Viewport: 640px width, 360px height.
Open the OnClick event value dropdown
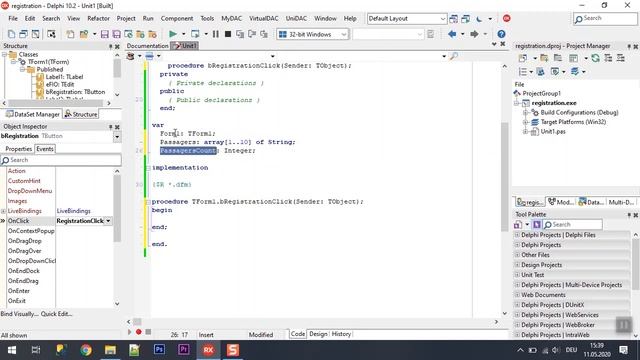(x=108, y=221)
